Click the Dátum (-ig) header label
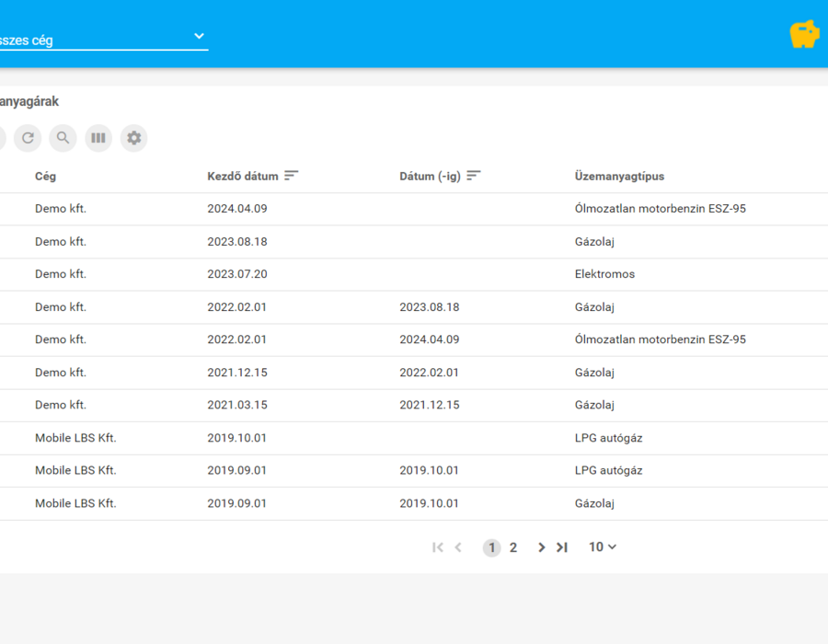Screen dimensions: 828x644 point(430,177)
